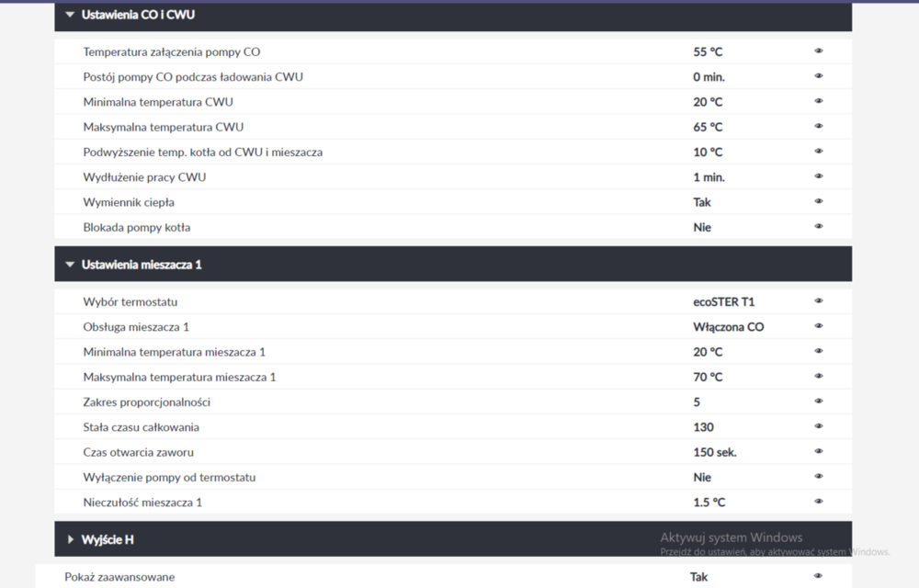This screenshot has width=919, height=588.
Task: Expand the Wyjście H section
Action: 71,539
